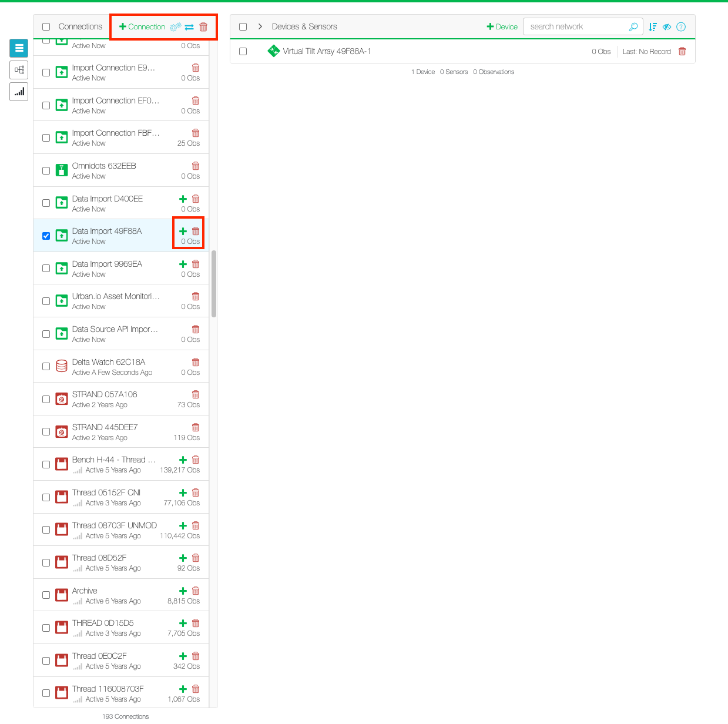The width and height of the screenshot is (728, 724).
Task: Click the transfer arrows icon in Connections header
Action: click(x=189, y=27)
